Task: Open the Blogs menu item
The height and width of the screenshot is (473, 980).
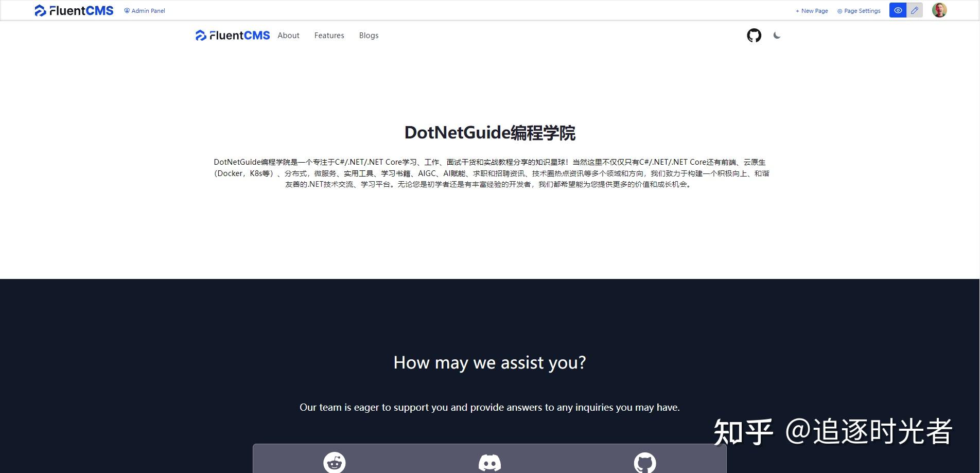Action: [x=369, y=35]
